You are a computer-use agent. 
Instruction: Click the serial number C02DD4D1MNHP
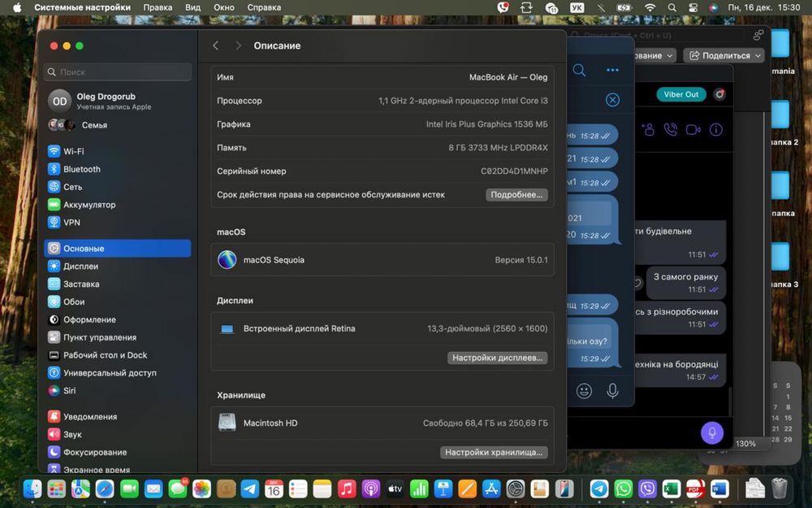[x=514, y=171]
